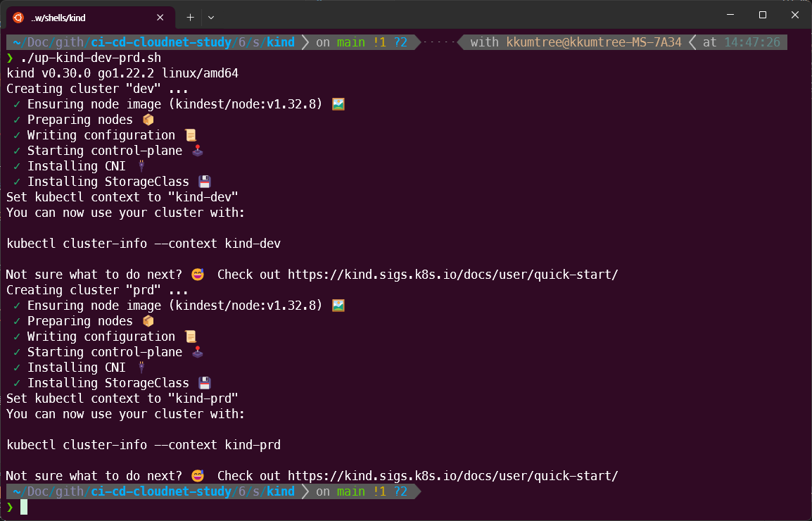
Task: Click the floppy emoji after the dev Installing StorageClass
Action: 205,182
